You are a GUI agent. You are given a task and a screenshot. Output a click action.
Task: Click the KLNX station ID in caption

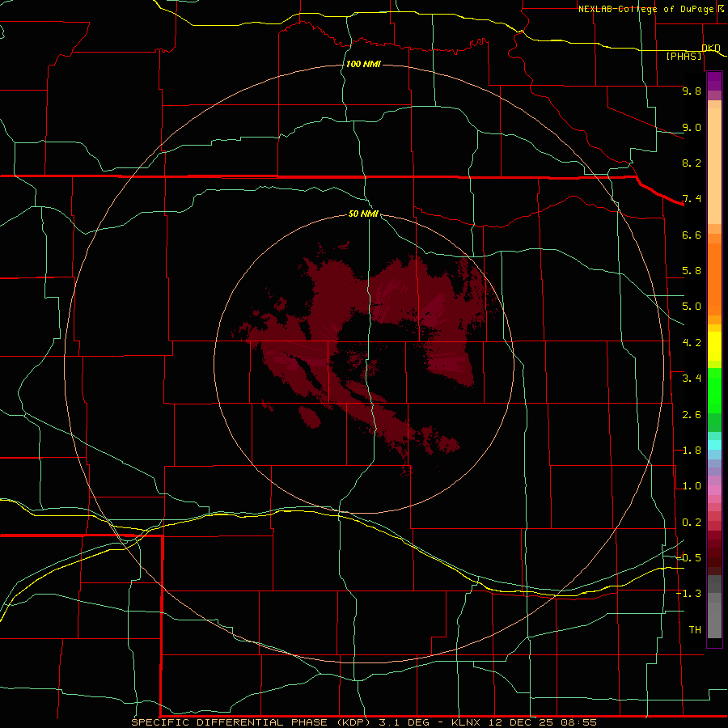[466, 722]
